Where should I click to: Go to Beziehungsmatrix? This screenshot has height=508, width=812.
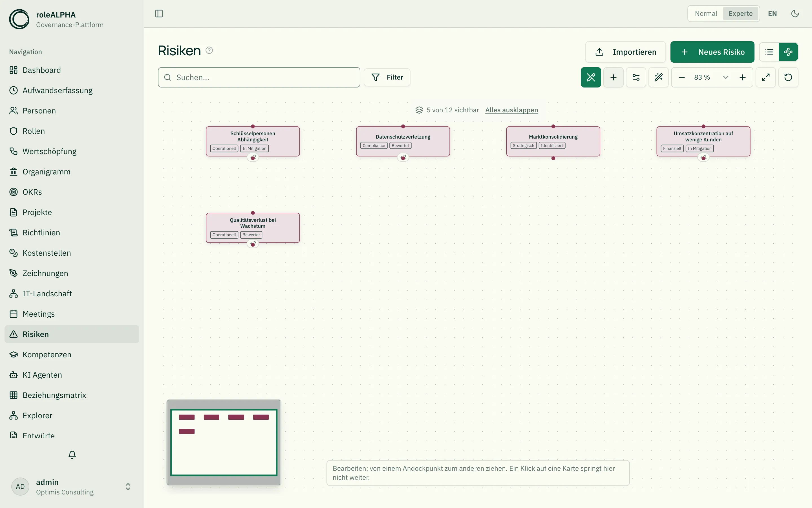click(x=72, y=395)
